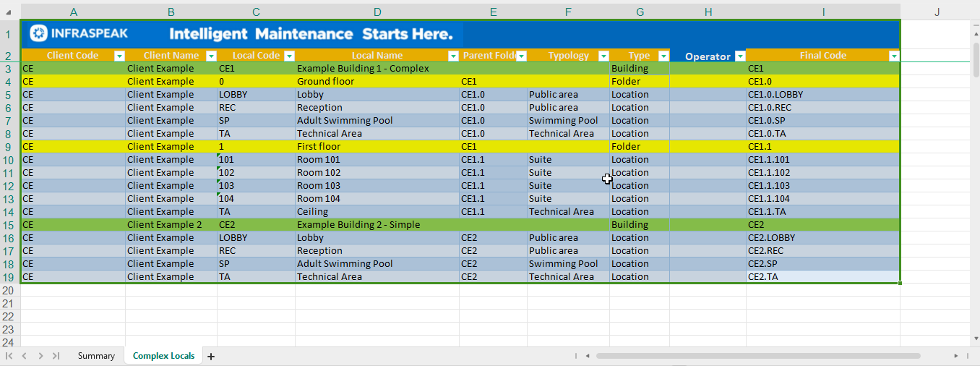Open the Typology filter dropdown

point(604,56)
